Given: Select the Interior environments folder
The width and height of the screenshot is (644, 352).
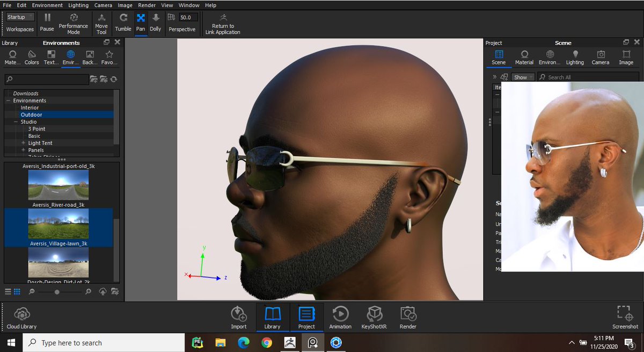Looking at the screenshot, I should point(30,107).
